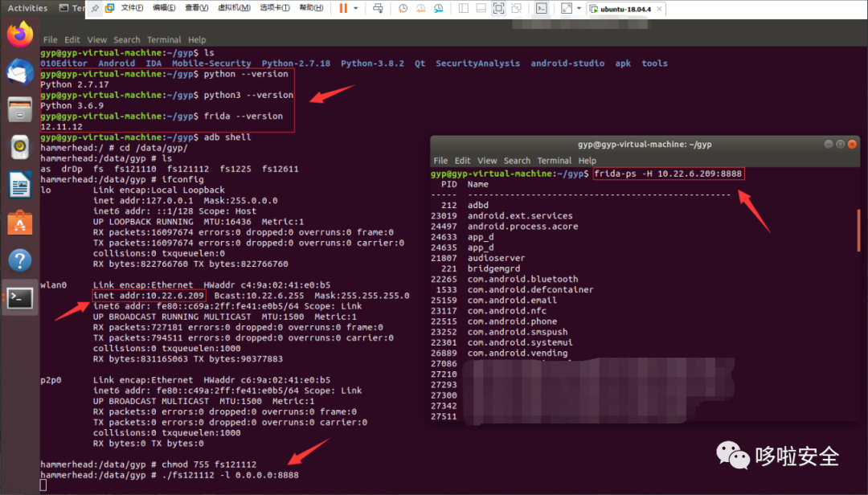Image resolution: width=868 pixels, height=495 pixels.
Task: Open the Activities overview
Action: click(x=27, y=8)
